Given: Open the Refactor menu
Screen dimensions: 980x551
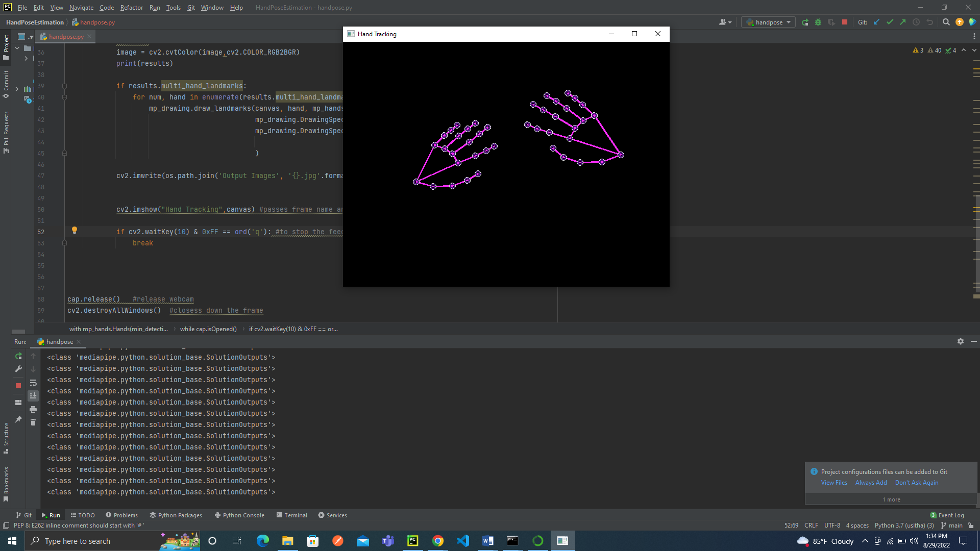Looking at the screenshot, I should 131,8.
